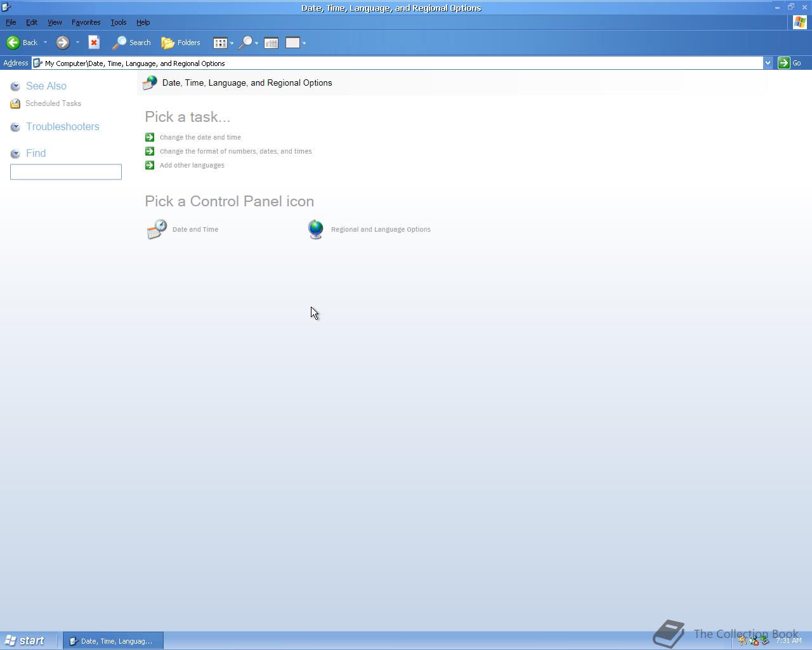Click the green safely remove hardware tray icon
Screen dimensions: 812x650
764,641
